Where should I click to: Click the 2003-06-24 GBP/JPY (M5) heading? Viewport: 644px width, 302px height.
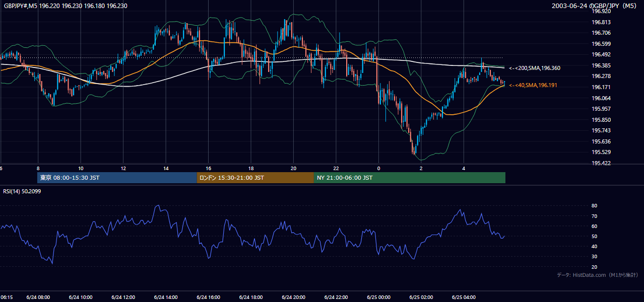pyautogui.click(x=595, y=6)
